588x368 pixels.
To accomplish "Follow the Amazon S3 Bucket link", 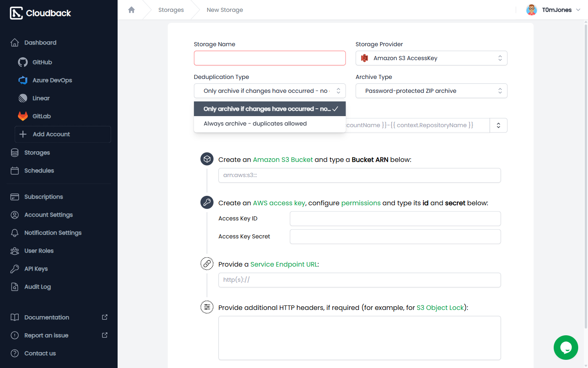I will (283, 159).
